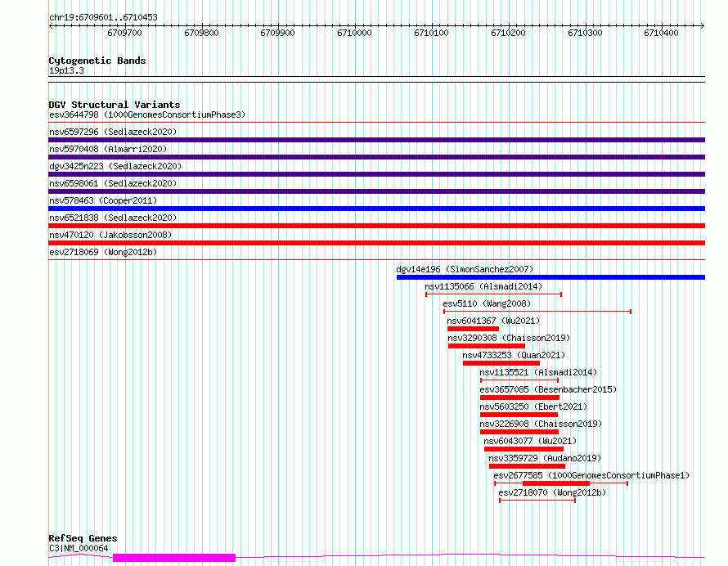Screen dimensions: 728x566
Task: Click ruler position 6709700
Action: [x=124, y=33]
